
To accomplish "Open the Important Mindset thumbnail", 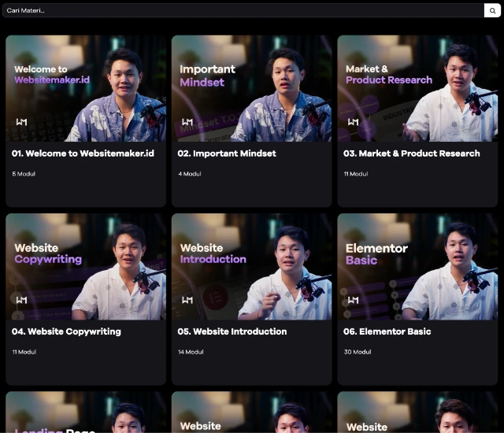I will 252,88.
